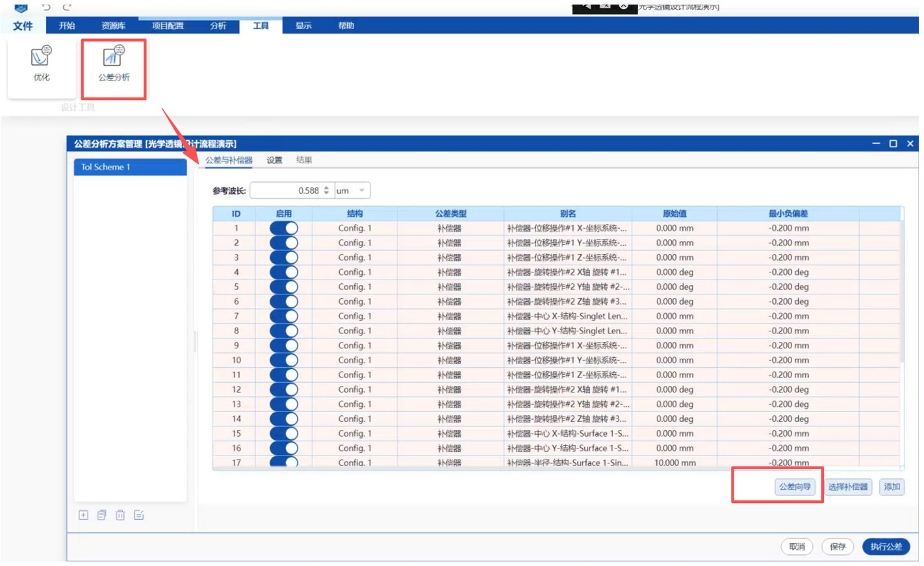924x566 pixels.
Task: Toggle the enable switch for row 14
Action: click(x=284, y=419)
